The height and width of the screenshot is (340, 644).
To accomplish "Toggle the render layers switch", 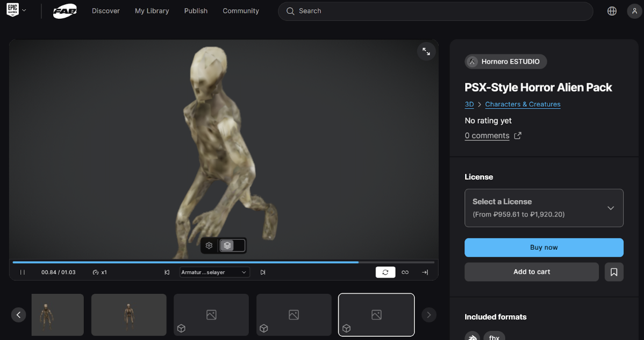I will coord(232,245).
